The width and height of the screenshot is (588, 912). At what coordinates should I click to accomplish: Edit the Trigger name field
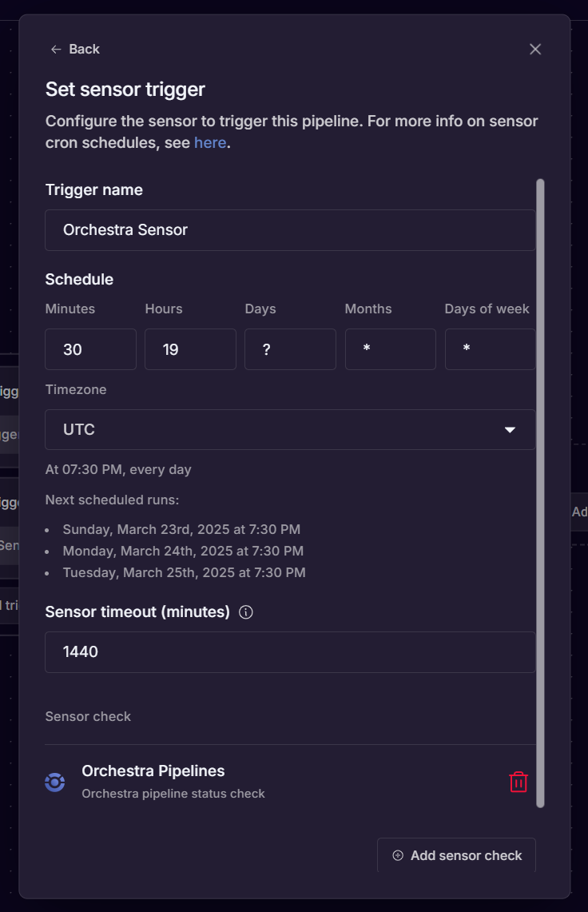pyautogui.click(x=290, y=230)
